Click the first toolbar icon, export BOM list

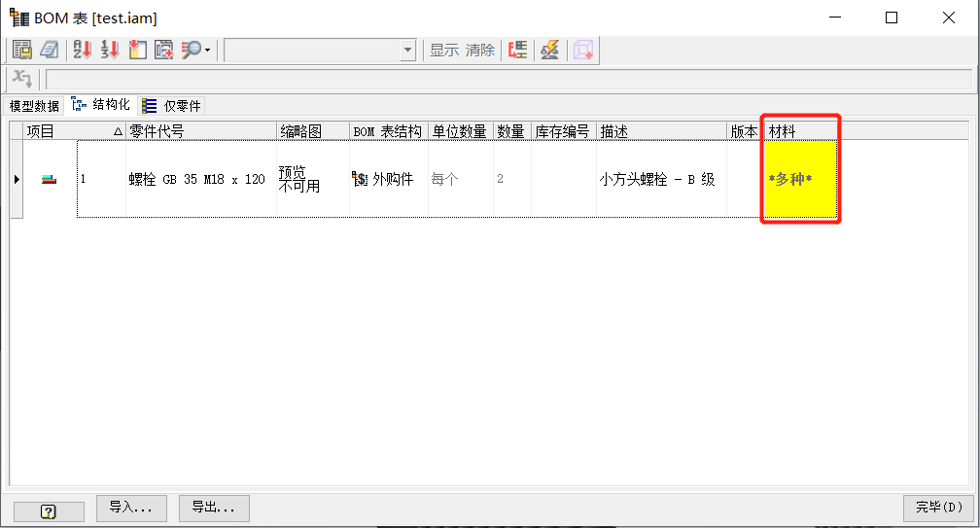[x=22, y=50]
